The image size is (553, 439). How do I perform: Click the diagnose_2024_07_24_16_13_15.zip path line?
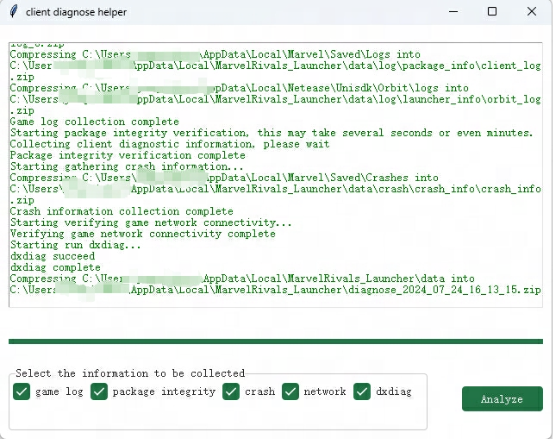[x=275, y=290]
